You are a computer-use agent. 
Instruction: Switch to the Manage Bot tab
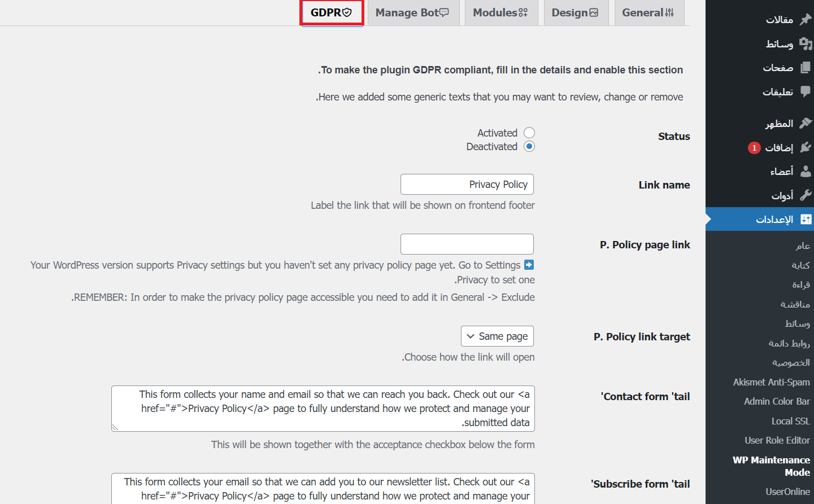[x=412, y=13]
